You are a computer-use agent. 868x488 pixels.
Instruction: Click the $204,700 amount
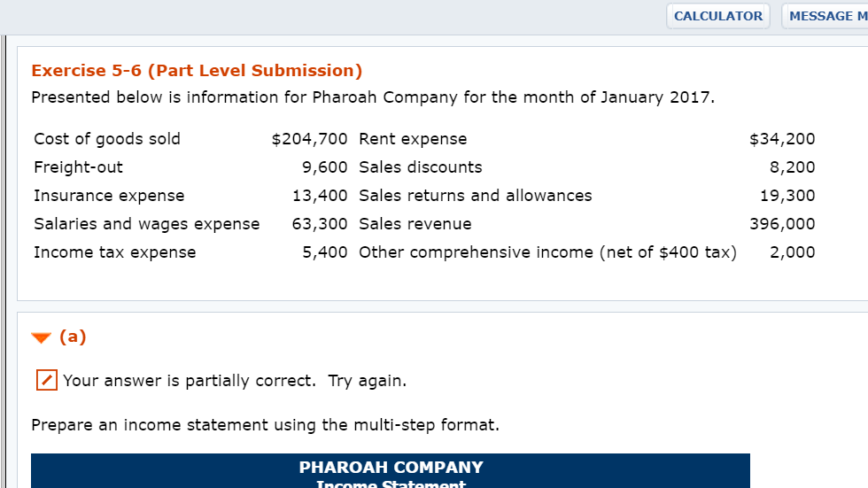click(310, 139)
